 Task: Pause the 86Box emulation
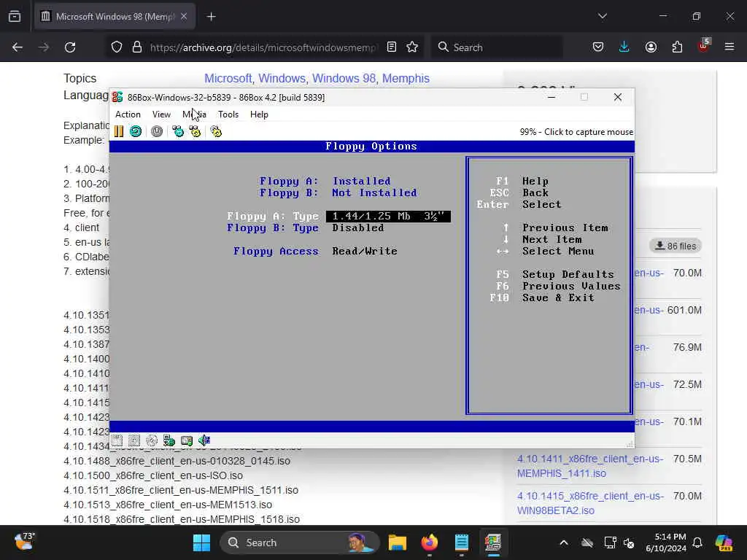coord(119,131)
